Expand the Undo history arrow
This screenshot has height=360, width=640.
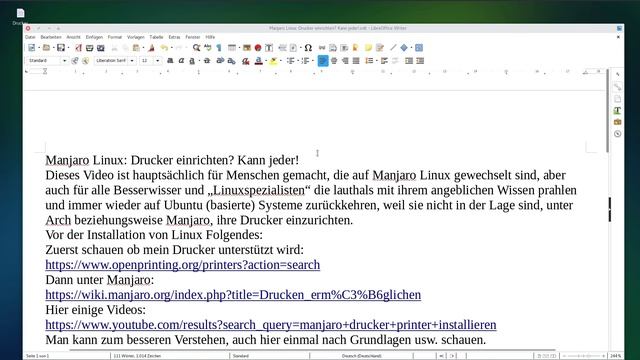coord(171,48)
